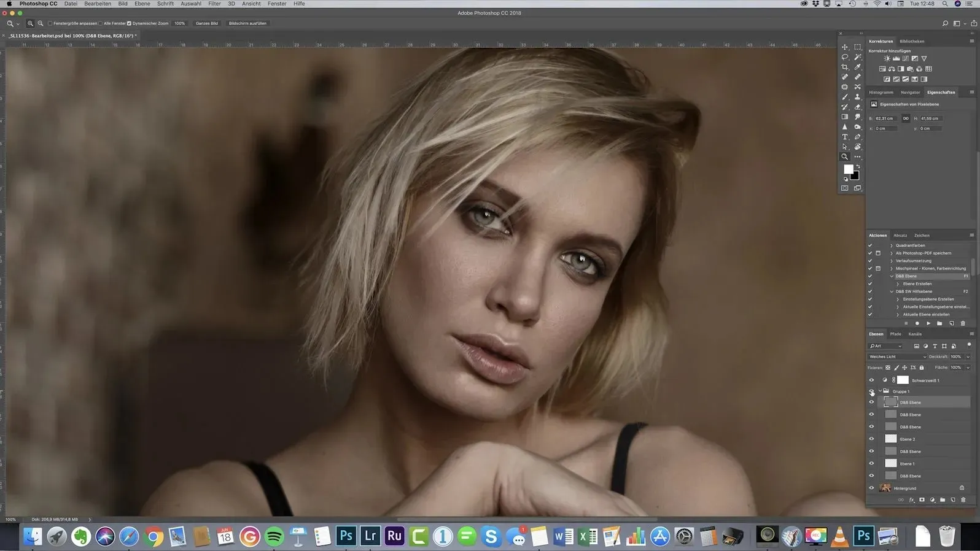This screenshot has width=980, height=551.
Task: Delete layer using the Layers panel trash icon
Action: pos(963,500)
